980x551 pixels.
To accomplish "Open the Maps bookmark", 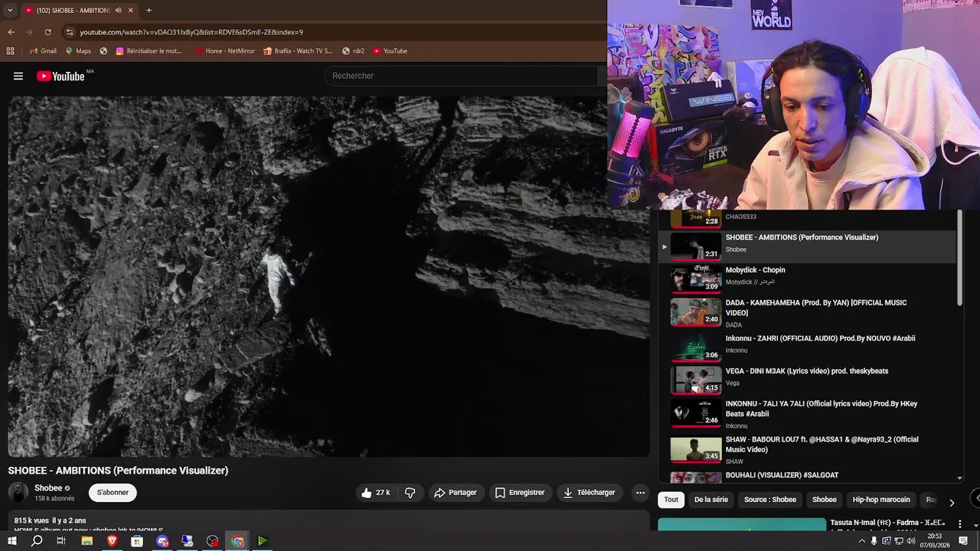I will [x=78, y=51].
